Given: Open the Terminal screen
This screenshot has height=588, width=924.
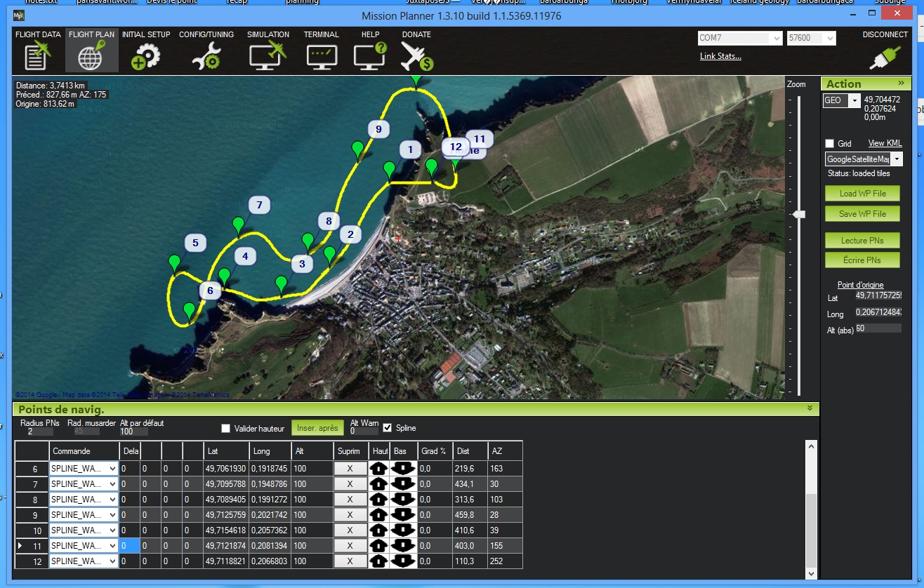Looking at the screenshot, I should click(x=322, y=51).
